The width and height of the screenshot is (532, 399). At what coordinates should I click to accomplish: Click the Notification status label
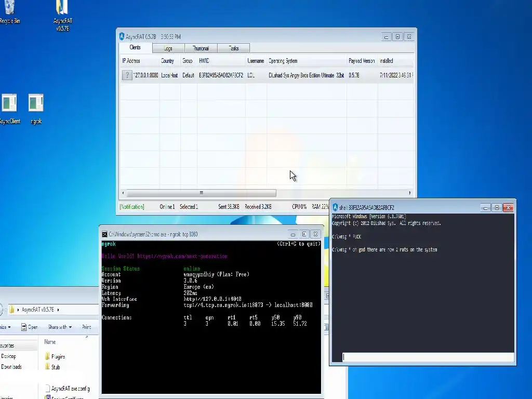point(131,207)
